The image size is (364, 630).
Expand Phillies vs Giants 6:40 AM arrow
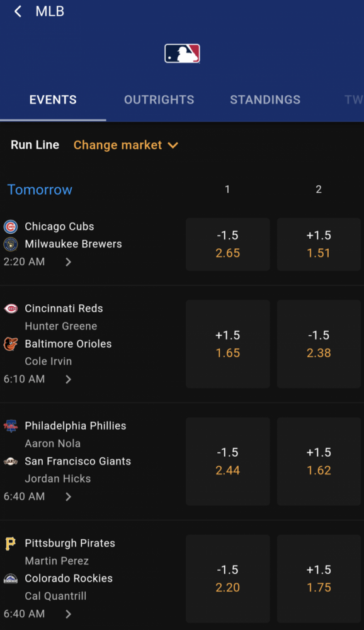[68, 496]
